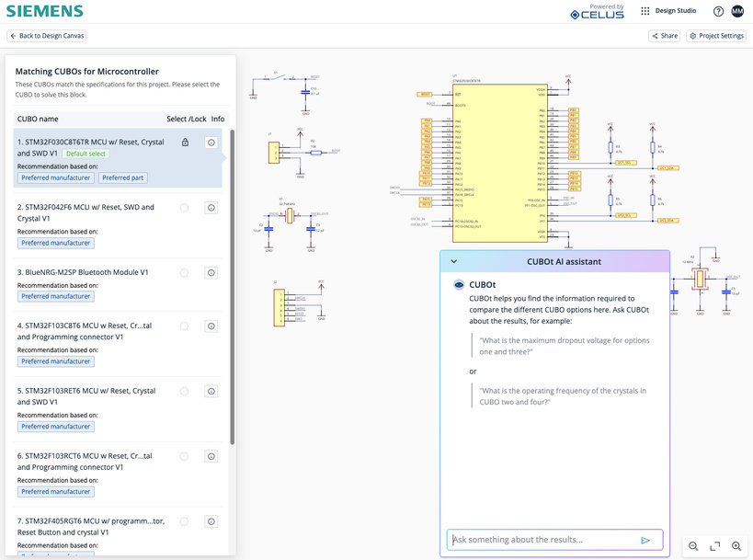Select the STM32F103RET6 MCU radio button
Image resolution: width=753 pixels, height=560 pixels.
coord(184,391)
